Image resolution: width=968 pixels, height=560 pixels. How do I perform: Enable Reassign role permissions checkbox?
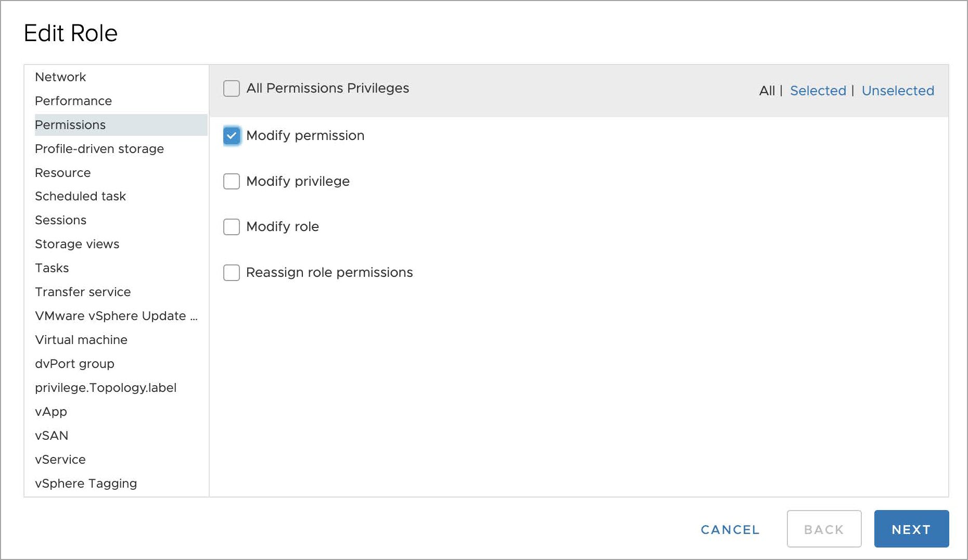point(232,273)
